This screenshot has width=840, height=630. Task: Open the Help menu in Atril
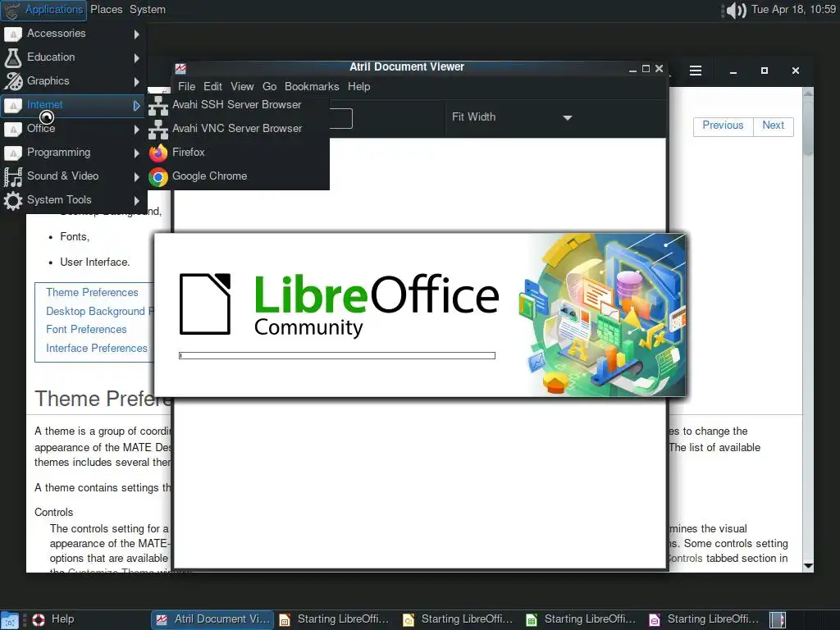pos(359,86)
